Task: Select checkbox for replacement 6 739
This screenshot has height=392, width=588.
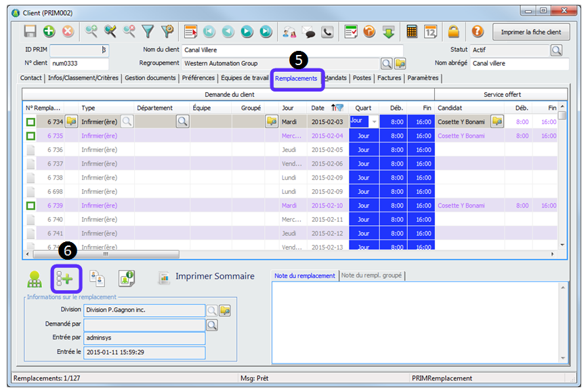Action: (30, 206)
